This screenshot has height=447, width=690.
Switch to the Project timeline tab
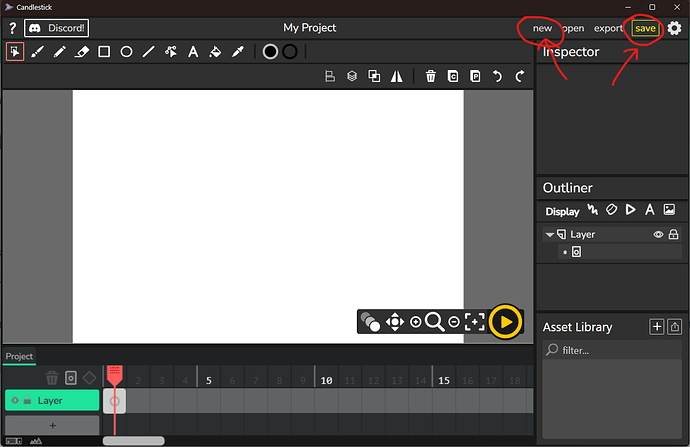pos(19,356)
